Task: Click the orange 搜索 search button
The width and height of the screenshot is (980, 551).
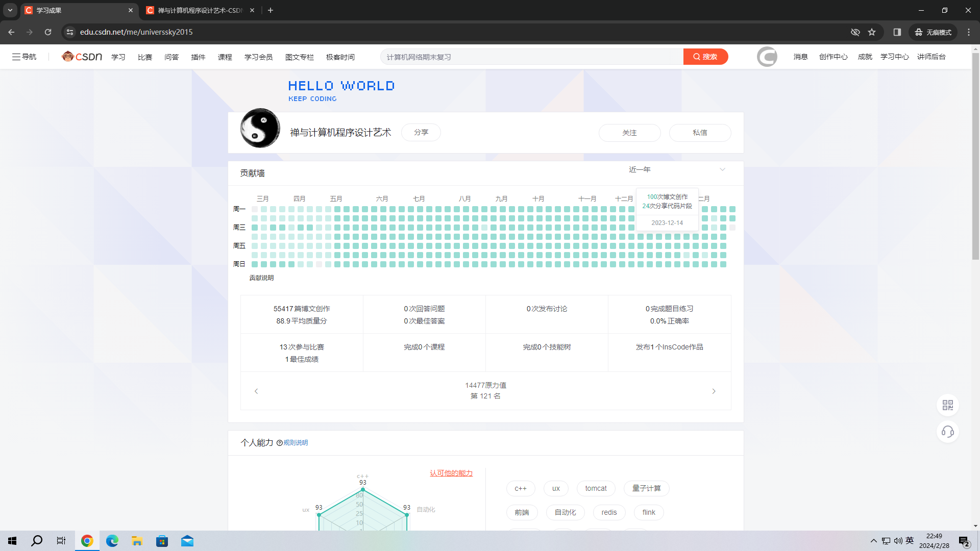Action: click(x=705, y=57)
